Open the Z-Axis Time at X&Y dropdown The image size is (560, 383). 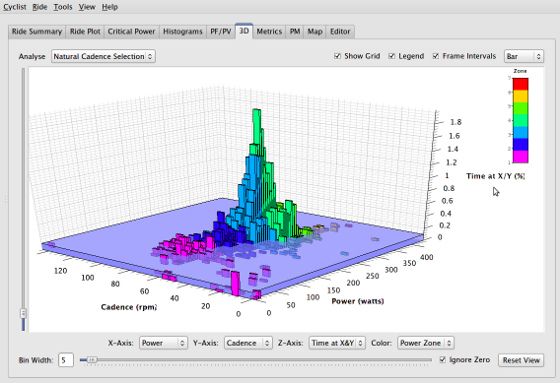click(x=337, y=343)
